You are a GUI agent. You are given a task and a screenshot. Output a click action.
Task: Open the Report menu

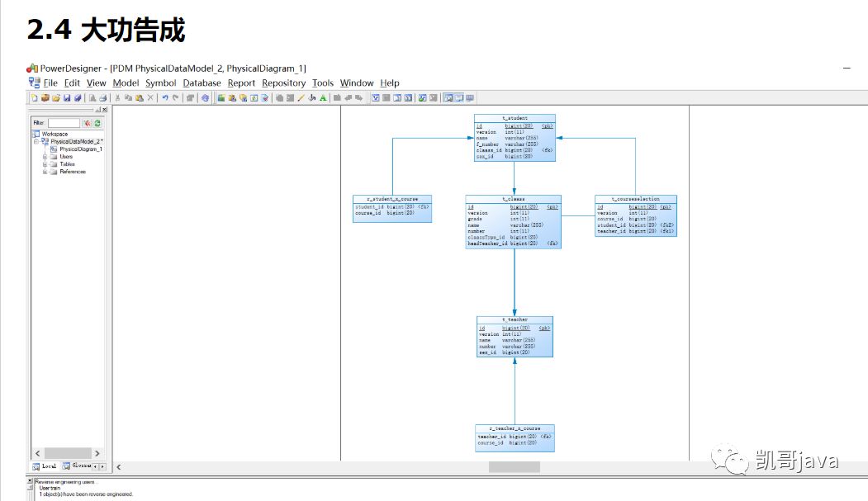coord(241,83)
